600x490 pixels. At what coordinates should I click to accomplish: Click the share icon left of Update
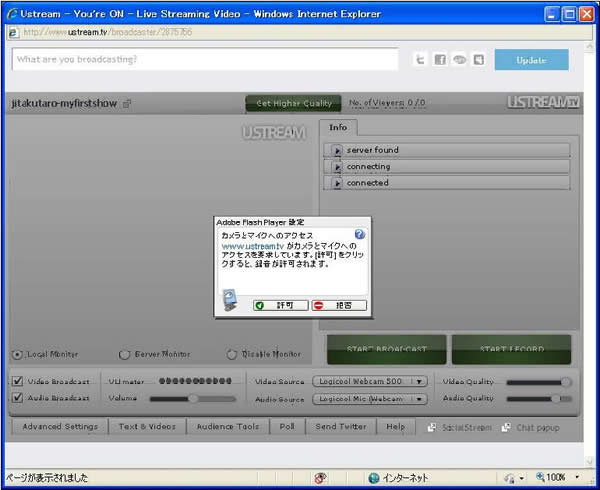479,60
